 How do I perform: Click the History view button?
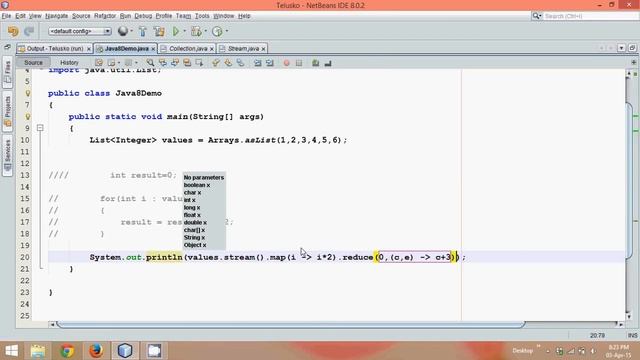point(69,62)
